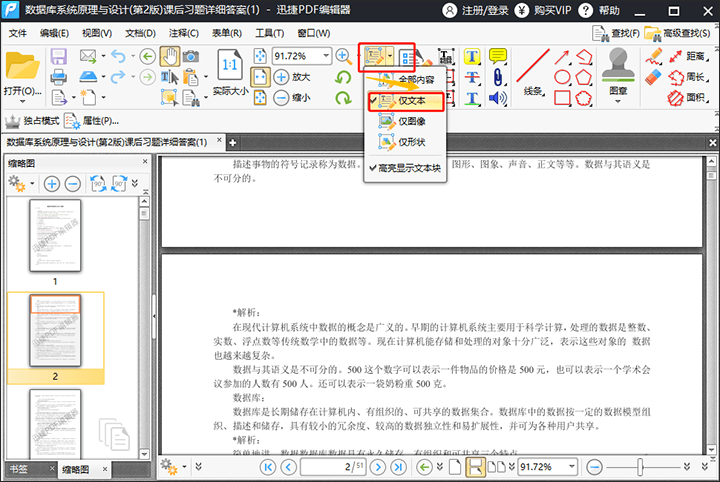This screenshot has width=720, height=482.
Task: Click the 购买VIP button
Action: [562, 10]
